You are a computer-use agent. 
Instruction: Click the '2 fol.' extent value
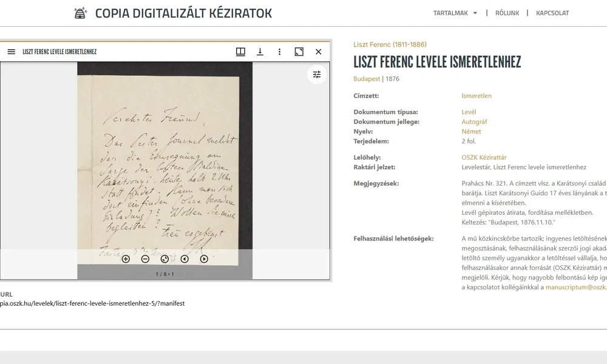click(469, 141)
